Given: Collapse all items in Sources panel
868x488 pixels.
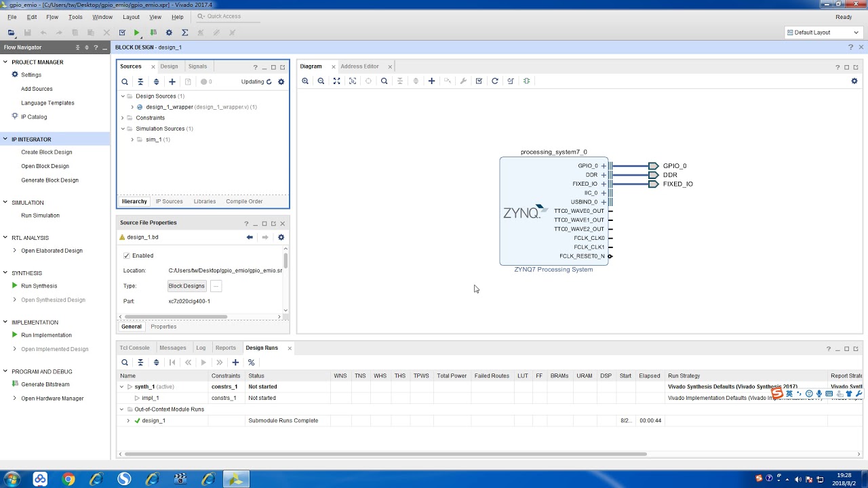Looking at the screenshot, I should click(140, 81).
